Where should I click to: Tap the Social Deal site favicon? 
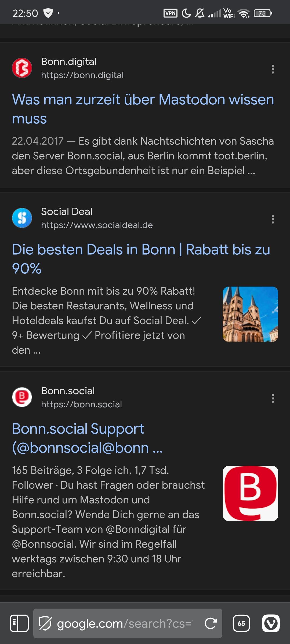tap(22, 218)
